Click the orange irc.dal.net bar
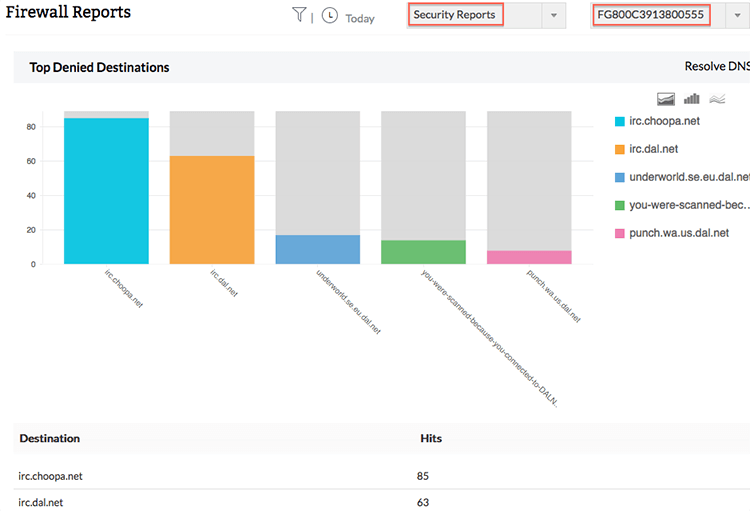Viewport: 750px width, 511px height. click(x=212, y=209)
